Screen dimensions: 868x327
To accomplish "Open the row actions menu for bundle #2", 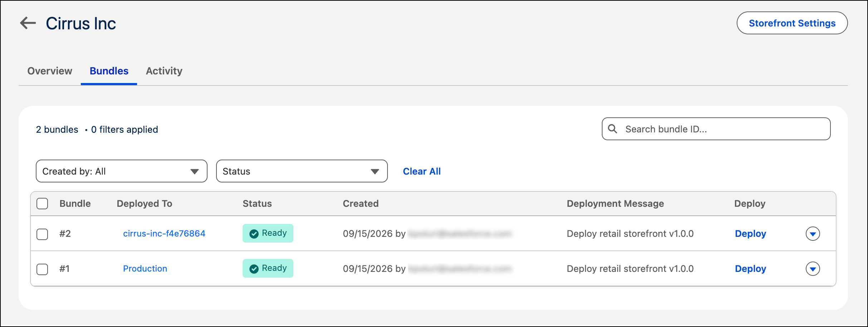I will coord(813,234).
